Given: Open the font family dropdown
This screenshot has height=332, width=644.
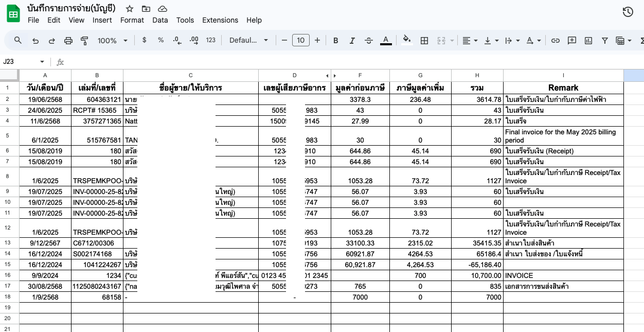Looking at the screenshot, I should pos(249,40).
